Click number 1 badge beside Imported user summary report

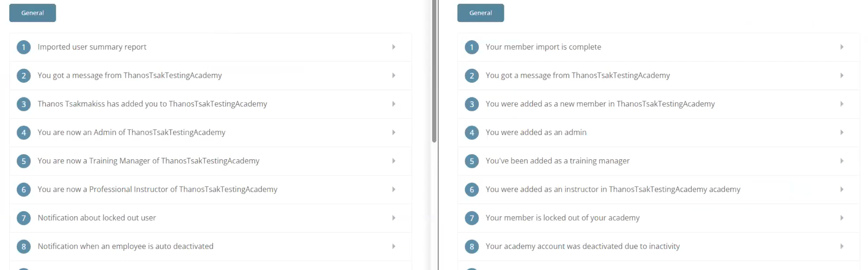(x=24, y=47)
